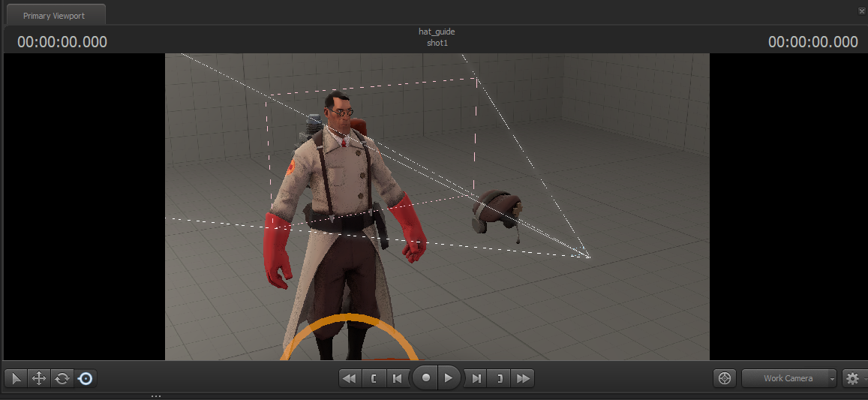Activate the screen-space circle manipulator tool
Viewport: 868px width, 400px height.
tap(86, 378)
